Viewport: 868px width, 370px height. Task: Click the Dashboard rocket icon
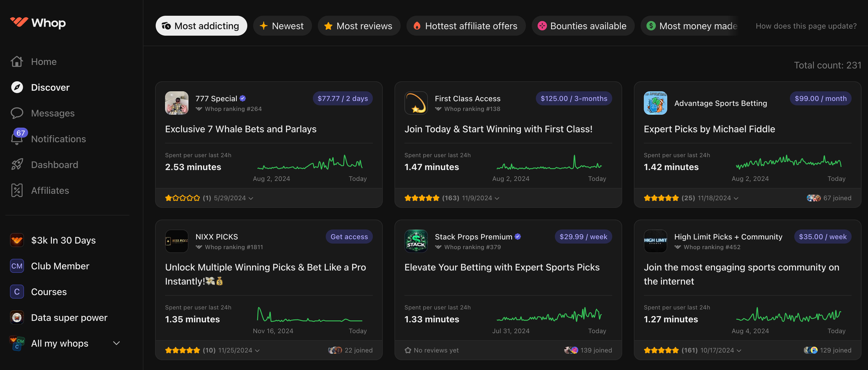point(17,165)
